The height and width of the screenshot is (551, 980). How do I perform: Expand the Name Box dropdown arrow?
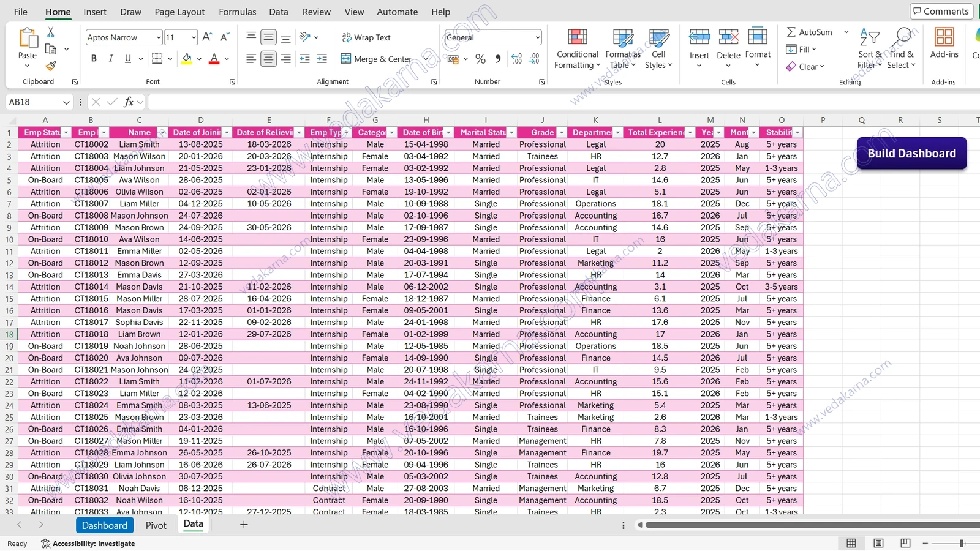[x=66, y=102]
